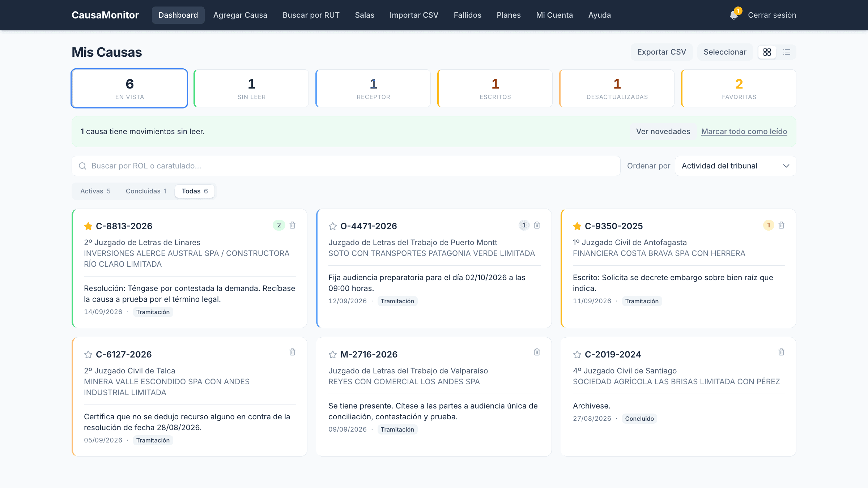Viewport: 868px width, 488px height.
Task: Switch to grid view
Action: point(767,52)
